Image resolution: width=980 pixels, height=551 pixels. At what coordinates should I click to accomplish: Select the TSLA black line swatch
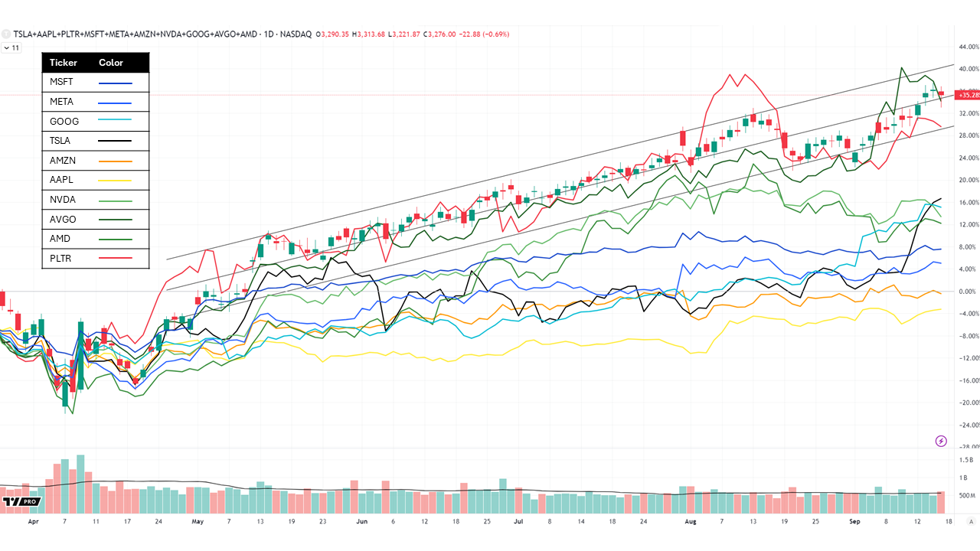(x=116, y=142)
